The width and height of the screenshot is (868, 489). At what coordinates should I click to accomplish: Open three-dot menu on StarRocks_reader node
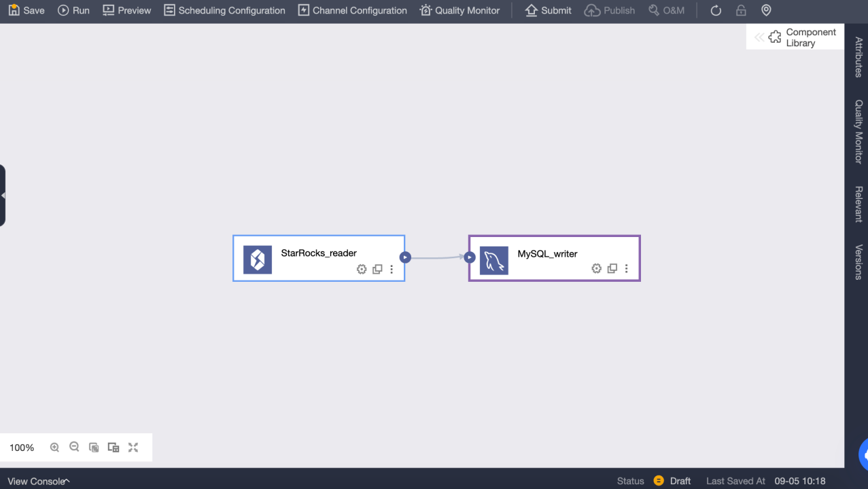pyautogui.click(x=392, y=269)
